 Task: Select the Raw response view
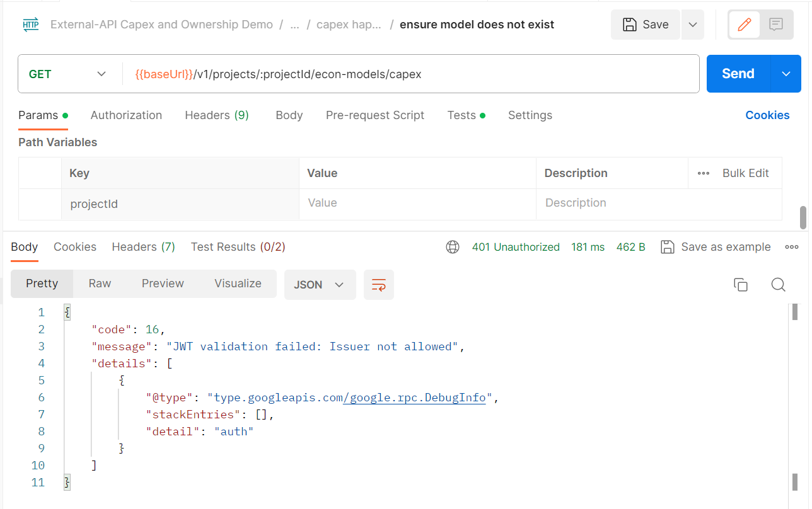coord(100,283)
